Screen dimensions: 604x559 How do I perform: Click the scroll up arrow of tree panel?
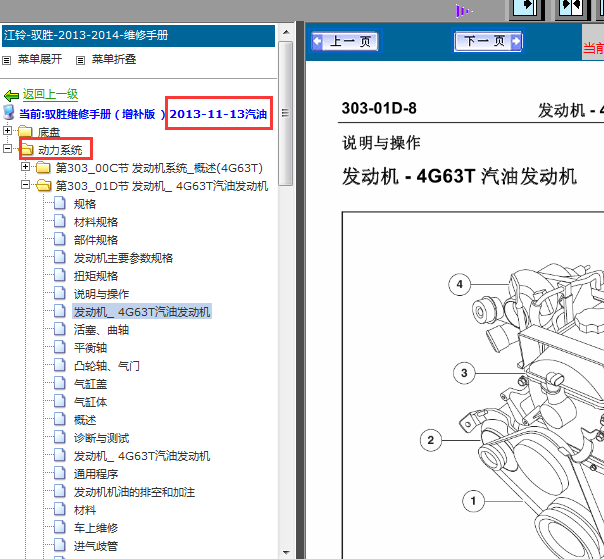click(286, 32)
